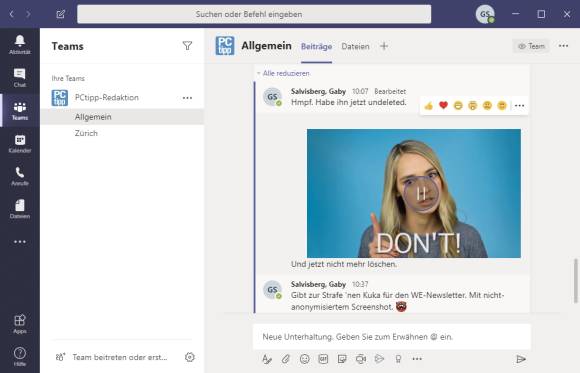Click the Neue Unterhaltung message box
The image size is (580, 373).
coord(392,337)
